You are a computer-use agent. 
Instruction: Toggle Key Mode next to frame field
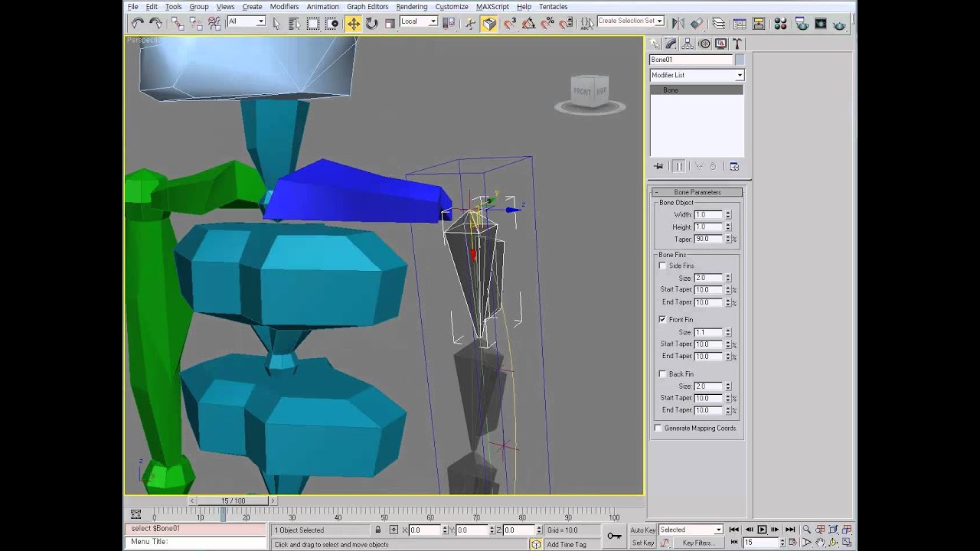pos(734,542)
